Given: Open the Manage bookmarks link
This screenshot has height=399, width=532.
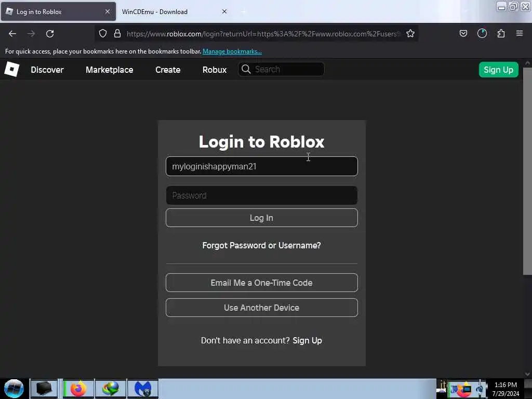Looking at the screenshot, I should click(x=232, y=51).
